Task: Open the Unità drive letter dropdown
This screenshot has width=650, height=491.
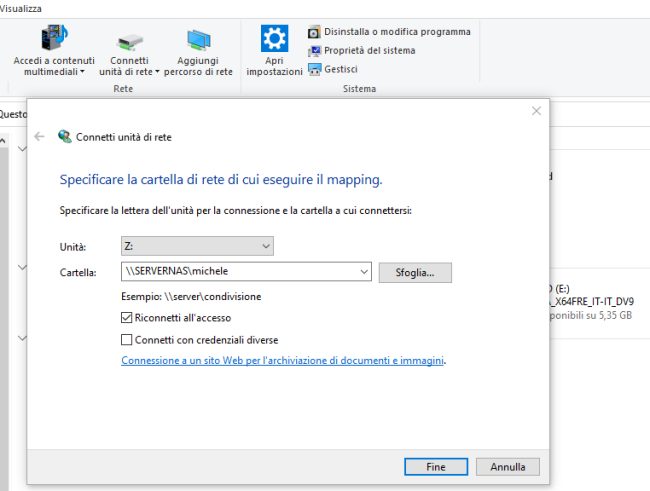Action: [197, 246]
